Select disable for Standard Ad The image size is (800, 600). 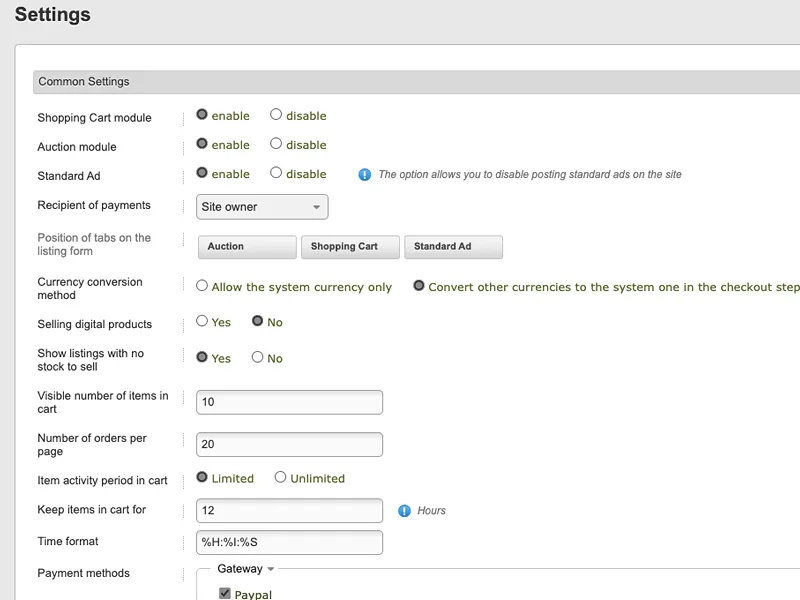276,172
